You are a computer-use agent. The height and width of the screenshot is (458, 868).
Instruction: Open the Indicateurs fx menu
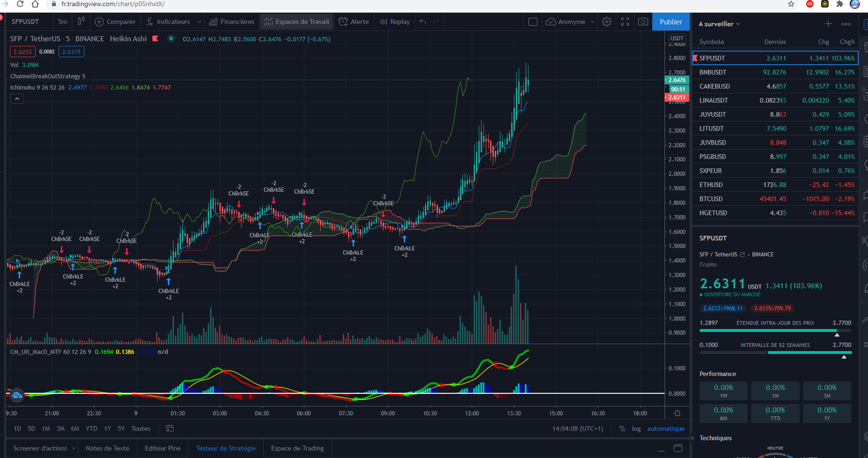(x=168, y=22)
